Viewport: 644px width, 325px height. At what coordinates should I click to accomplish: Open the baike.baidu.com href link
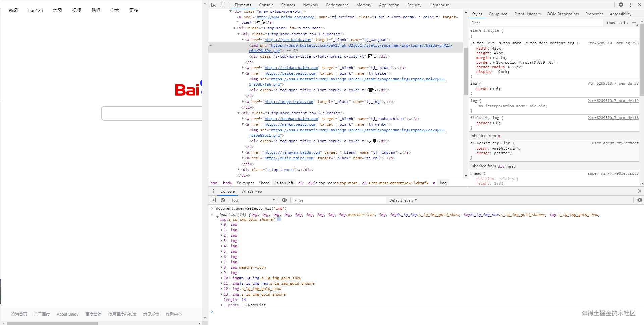(290, 73)
